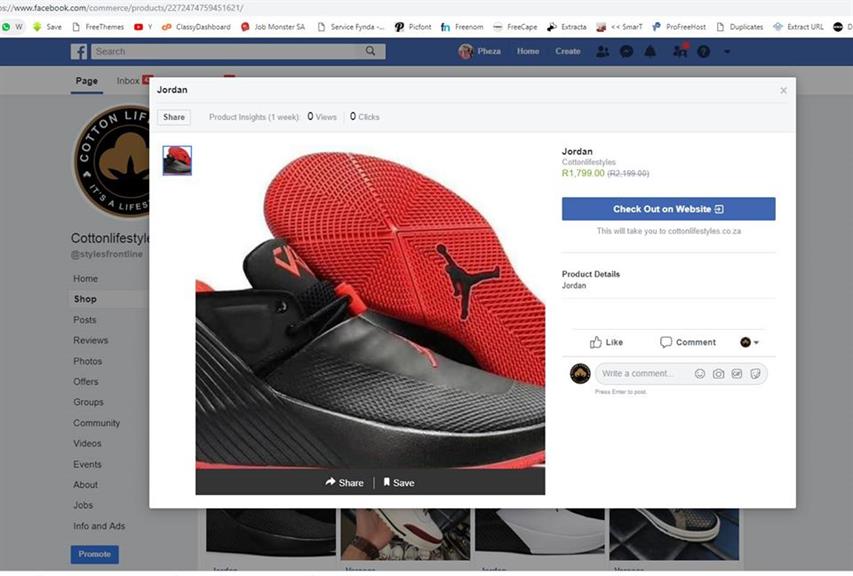Click Check Out on Website button
The width and height of the screenshot is (853, 576).
tap(668, 209)
